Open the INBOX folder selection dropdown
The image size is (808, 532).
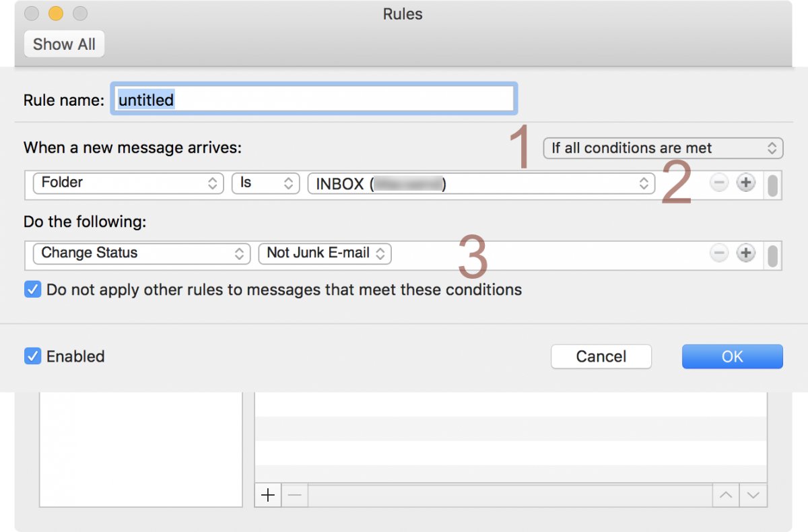(x=481, y=184)
